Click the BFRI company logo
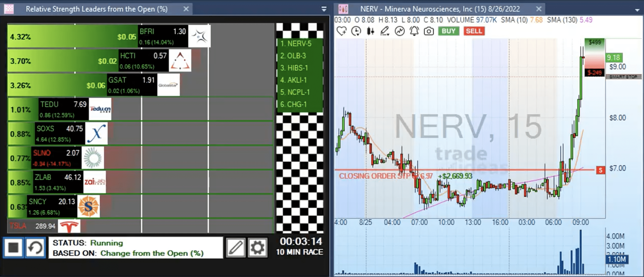This screenshot has width=644, height=277. (x=200, y=36)
